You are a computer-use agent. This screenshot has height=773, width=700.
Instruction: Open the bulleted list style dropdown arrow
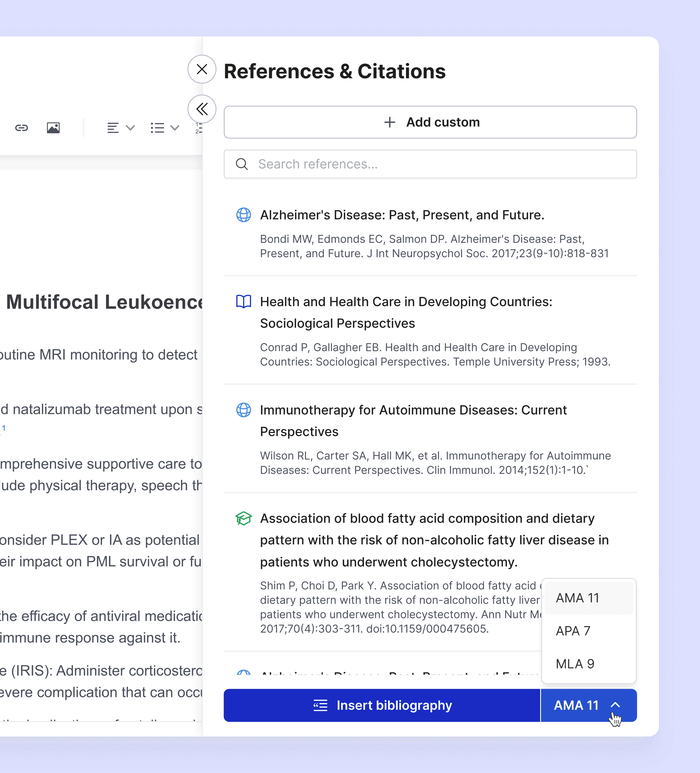[x=175, y=128]
